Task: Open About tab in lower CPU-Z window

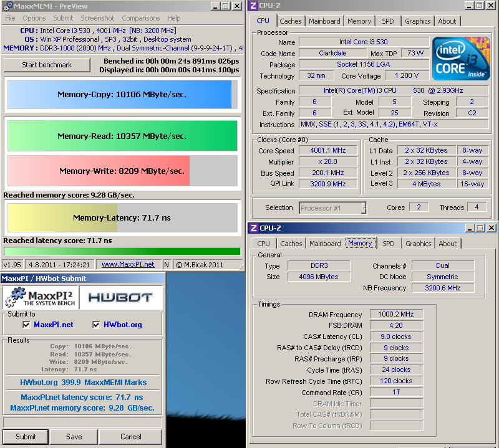Action: pyautogui.click(x=448, y=244)
